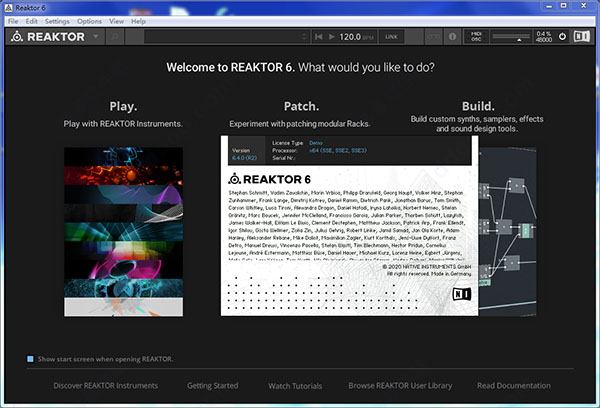
Task: Open the Help menu
Action: click(x=138, y=21)
